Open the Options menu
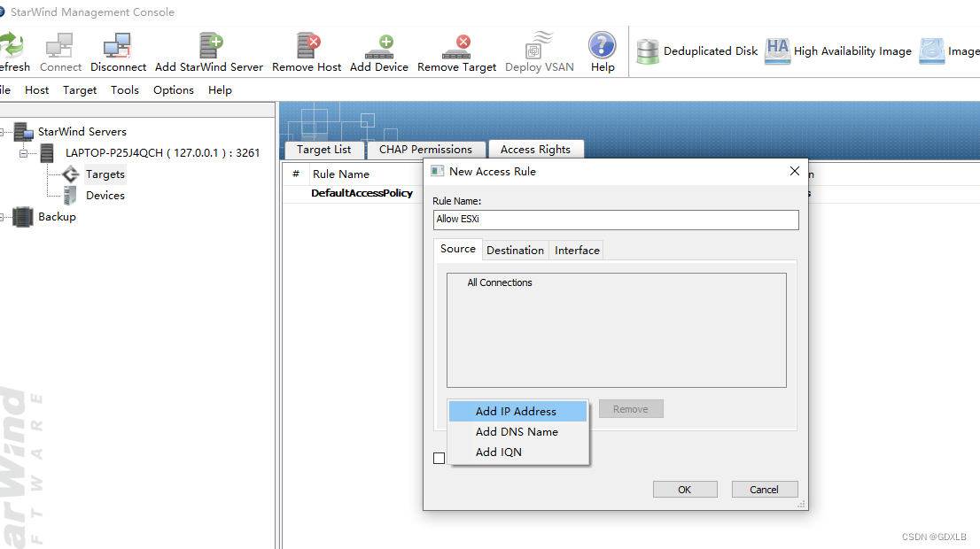 coord(174,90)
